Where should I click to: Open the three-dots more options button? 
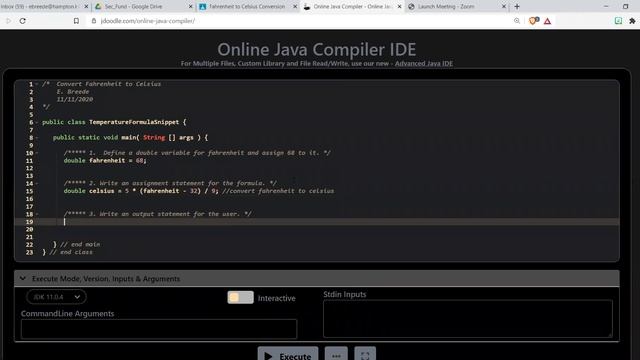(x=336, y=354)
